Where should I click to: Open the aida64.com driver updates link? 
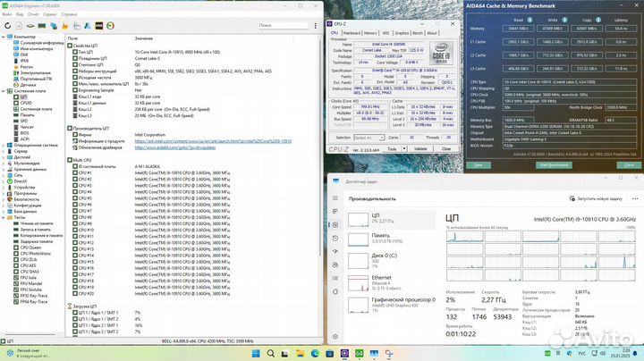click(175, 147)
